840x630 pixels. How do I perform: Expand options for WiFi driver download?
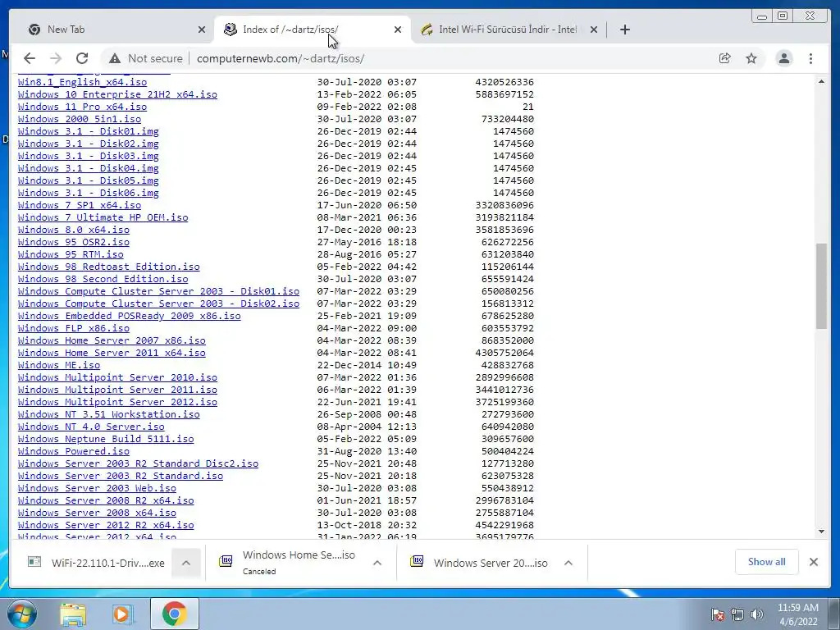click(186, 563)
